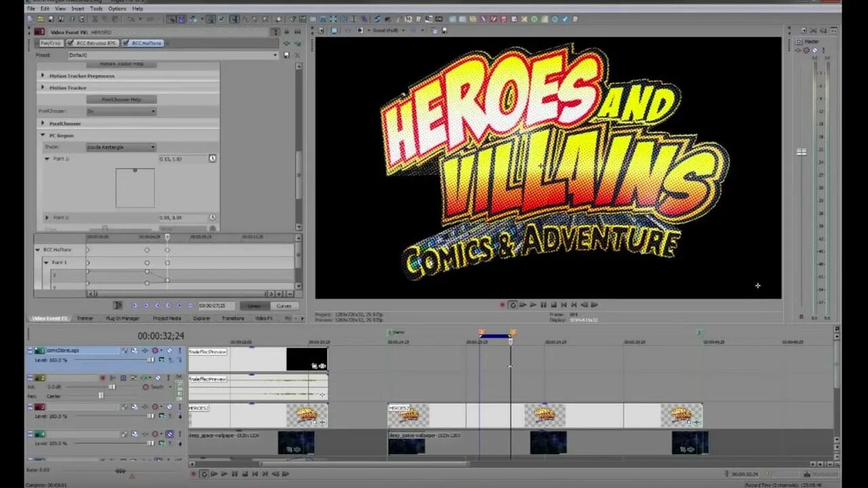
Task: Toggle the BCC Extruded EPS effect checkbox
Action: tap(71, 43)
